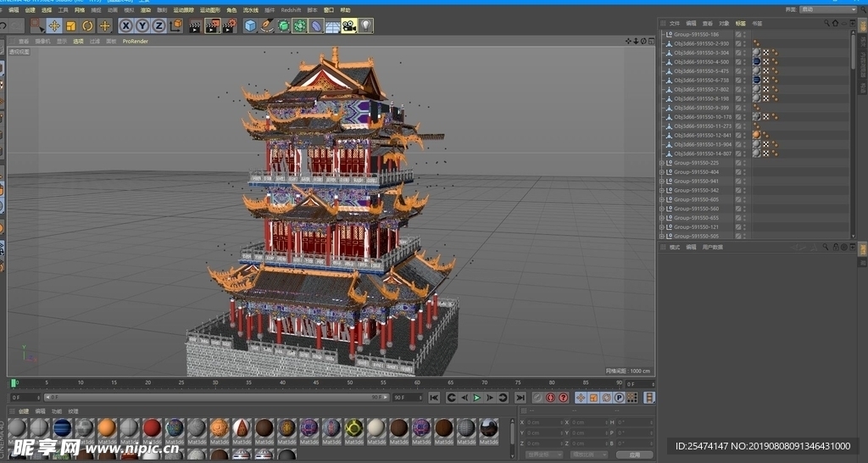
Task: Add a Light object from toolbar
Action: 365,25
